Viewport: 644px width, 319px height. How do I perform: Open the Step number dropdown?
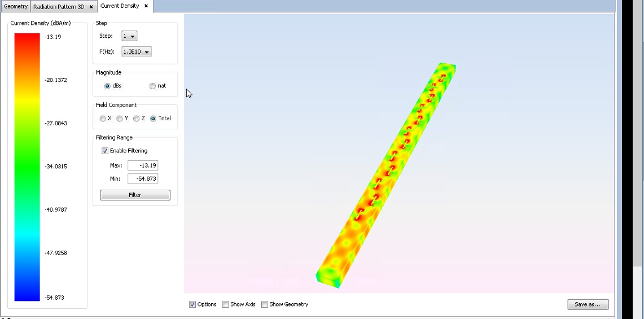(130, 36)
